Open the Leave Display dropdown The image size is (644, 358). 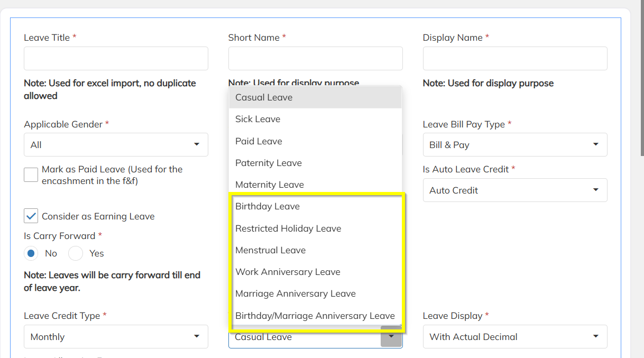(514, 337)
